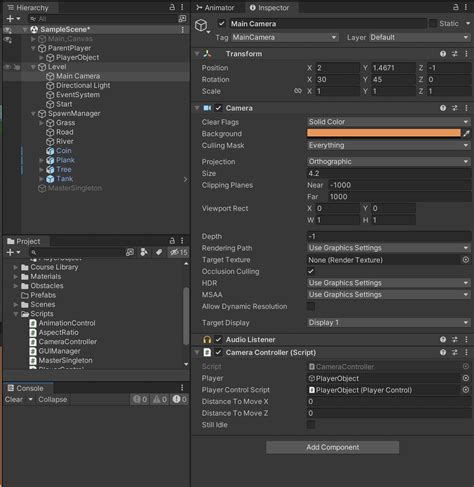Toggle Occlusion Culling checkbox
The width and height of the screenshot is (474, 487).
tap(311, 271)
